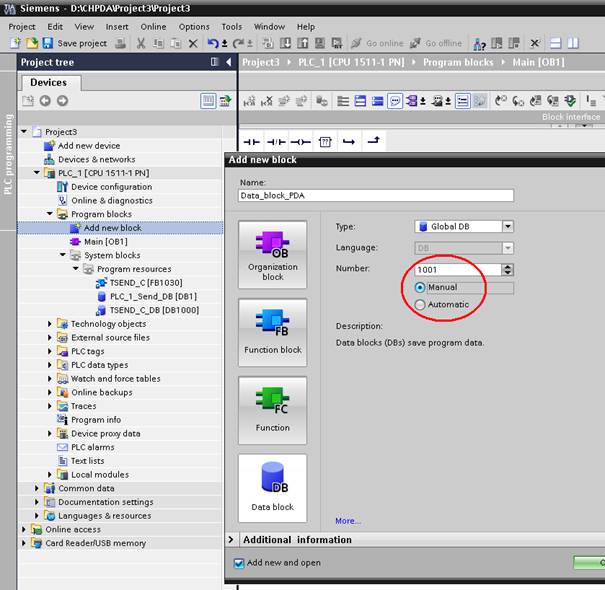Expand the Technology objects tree node
Viewport: 605px width, 590px height.
click(51, 324)
